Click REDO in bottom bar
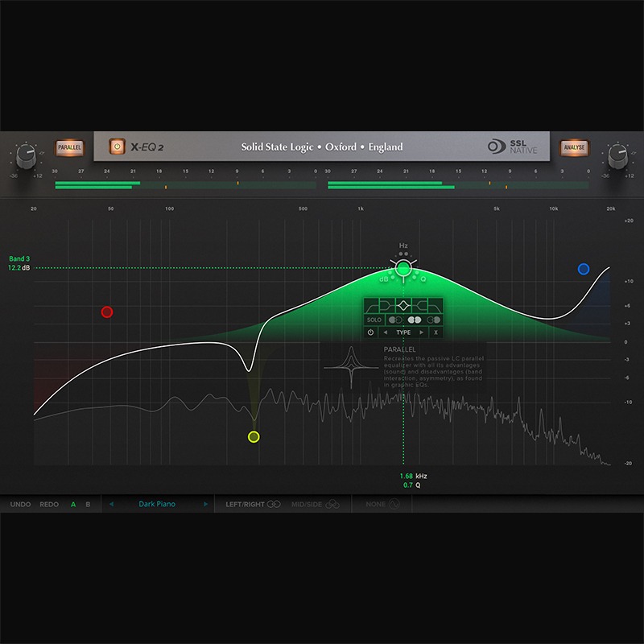Screen dimensions: 644x644 point(49,504)
